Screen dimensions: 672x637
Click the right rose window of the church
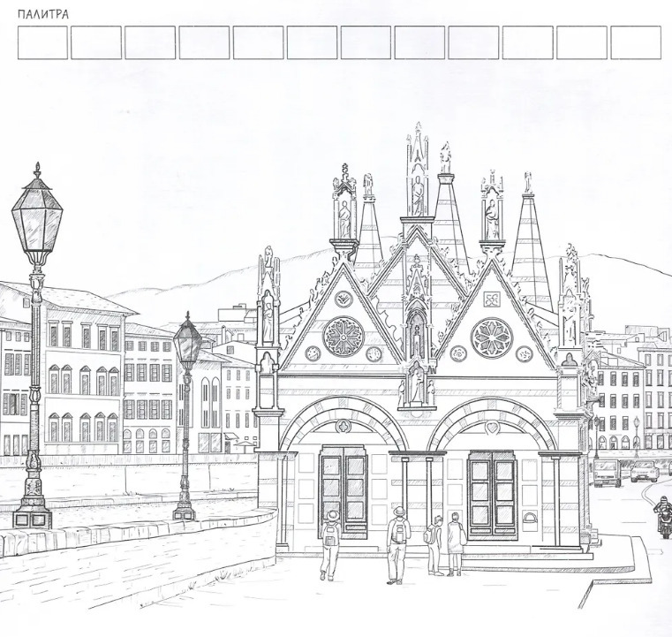(x=492, y=338)
